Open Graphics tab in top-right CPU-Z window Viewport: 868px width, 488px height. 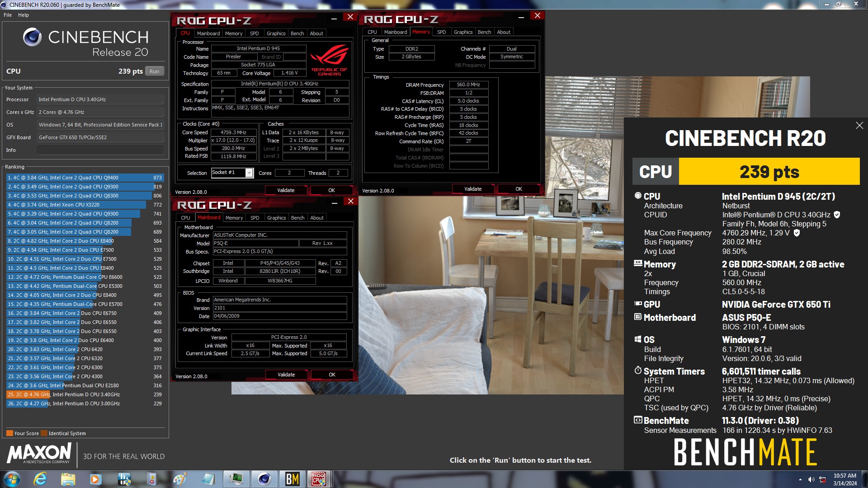463,32
